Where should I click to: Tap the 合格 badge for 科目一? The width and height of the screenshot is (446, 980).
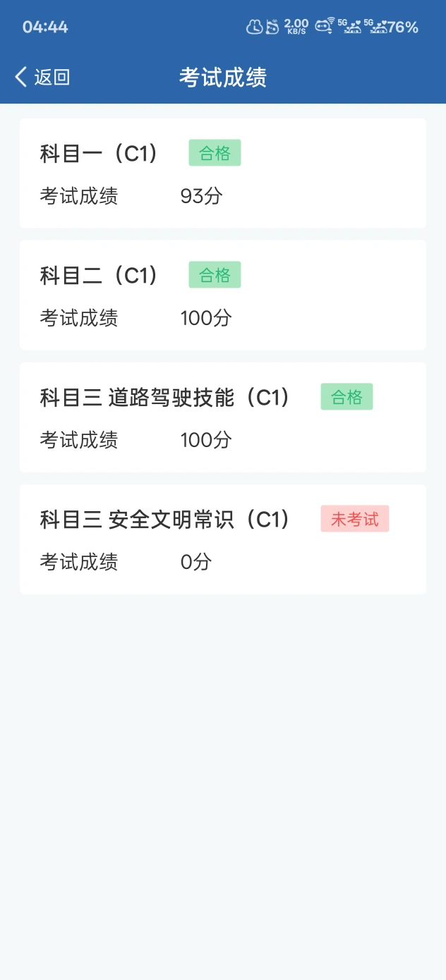(x=215, y=153)
